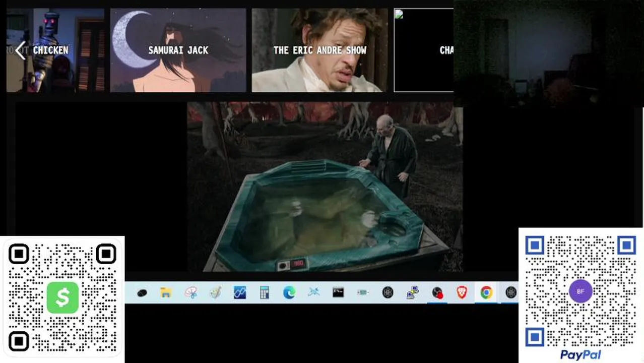The height and width of the screenshot is (363, 644).
Task: Launch Brave browser from the taskbar
Action: point(462,292)
